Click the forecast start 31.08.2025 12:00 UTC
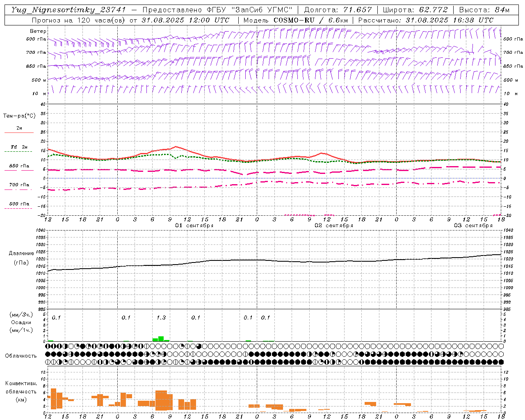This screenshot has width=525, height=420. [x=186, y=20]
